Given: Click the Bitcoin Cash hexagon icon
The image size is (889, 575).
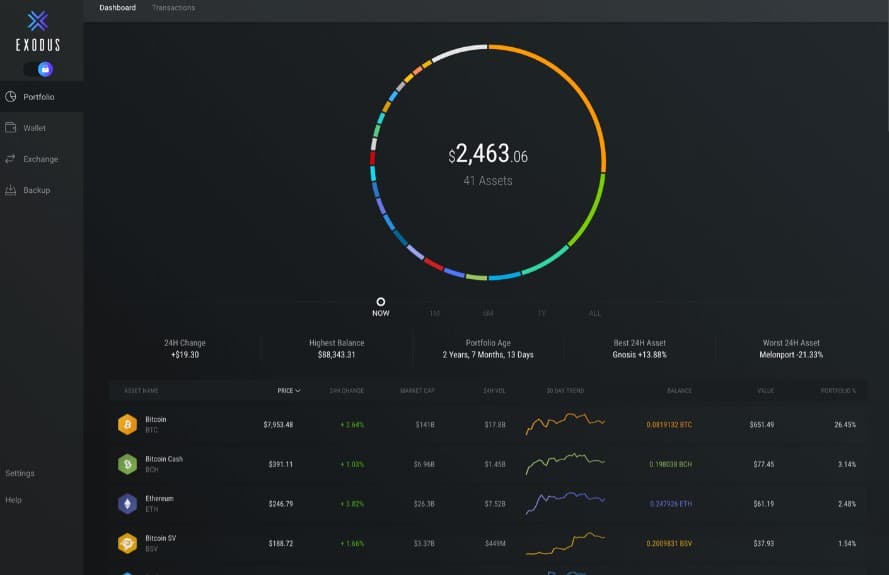Looking at the screenshot, I should point(128,464).
